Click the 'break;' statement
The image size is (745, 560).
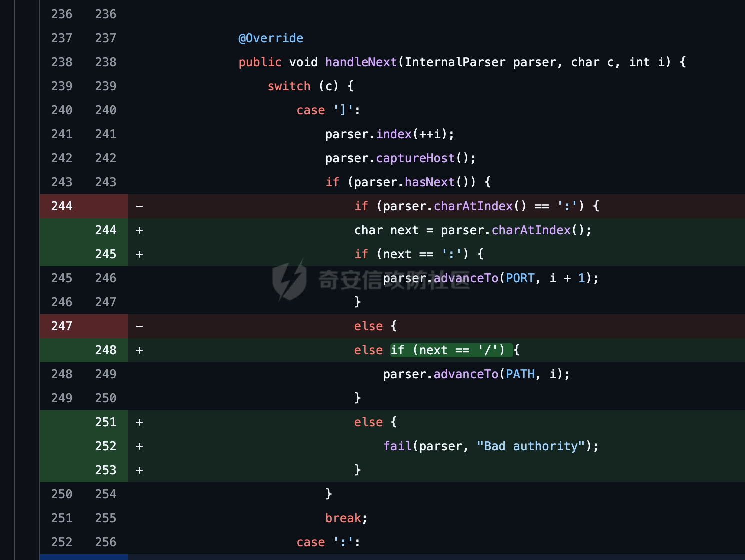coord(346,518)
